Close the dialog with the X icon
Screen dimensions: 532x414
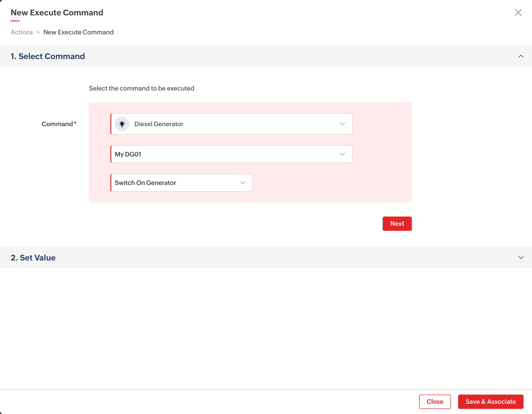(518, 12)
